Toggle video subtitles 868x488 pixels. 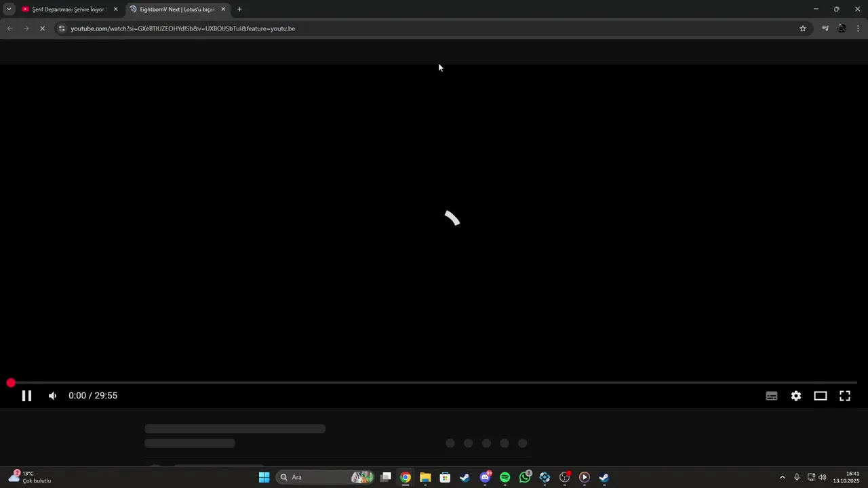(772, 396)
